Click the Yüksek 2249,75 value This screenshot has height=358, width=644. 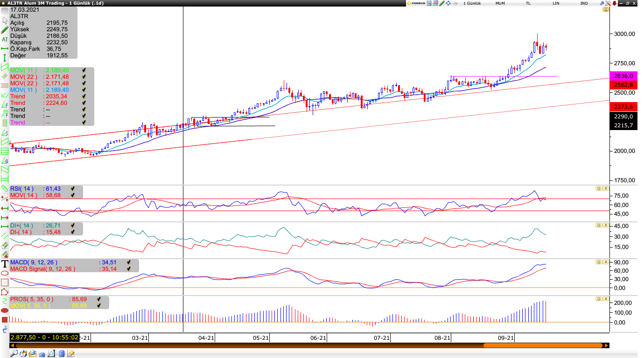pos(57,29)
